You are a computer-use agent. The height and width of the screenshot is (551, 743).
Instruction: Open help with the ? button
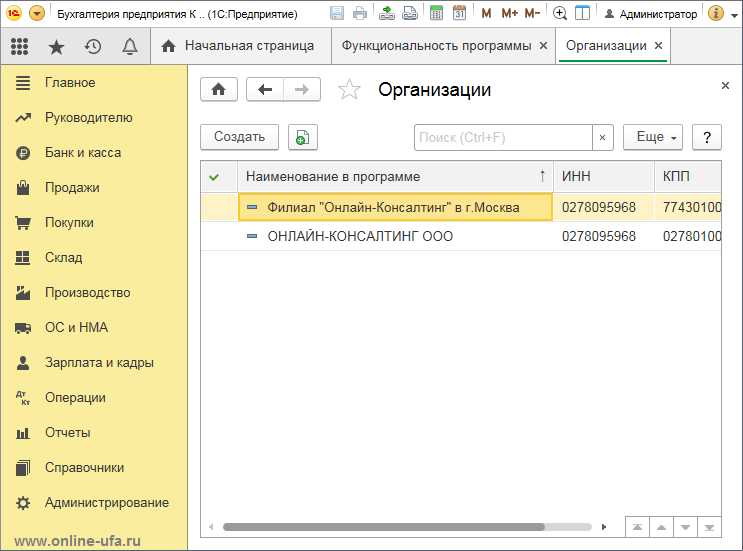coord(707,137)
